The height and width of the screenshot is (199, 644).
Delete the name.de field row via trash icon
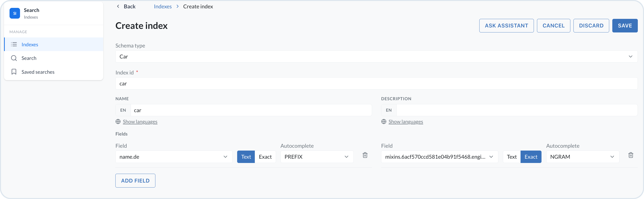tap(365, 155)
